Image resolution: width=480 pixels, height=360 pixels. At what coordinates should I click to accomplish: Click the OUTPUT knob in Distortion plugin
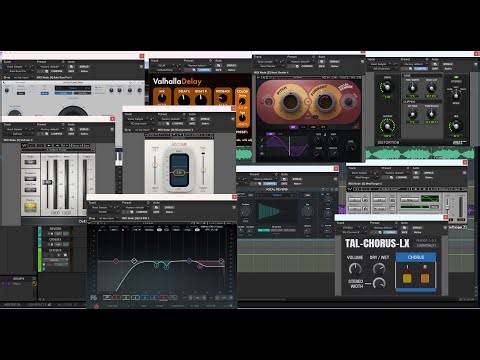(x=387, y=127)
